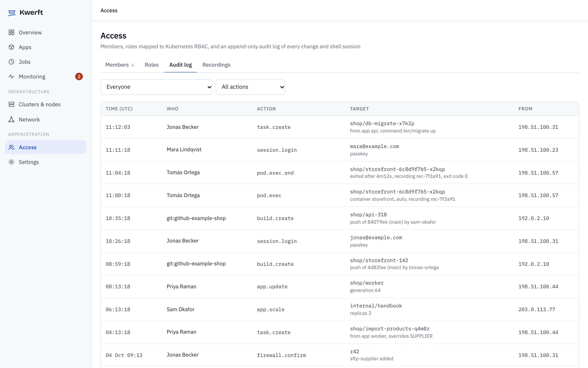Open Apps from the sidebar
The width and height of the screenshot is (588, 368).
[46, 47]
